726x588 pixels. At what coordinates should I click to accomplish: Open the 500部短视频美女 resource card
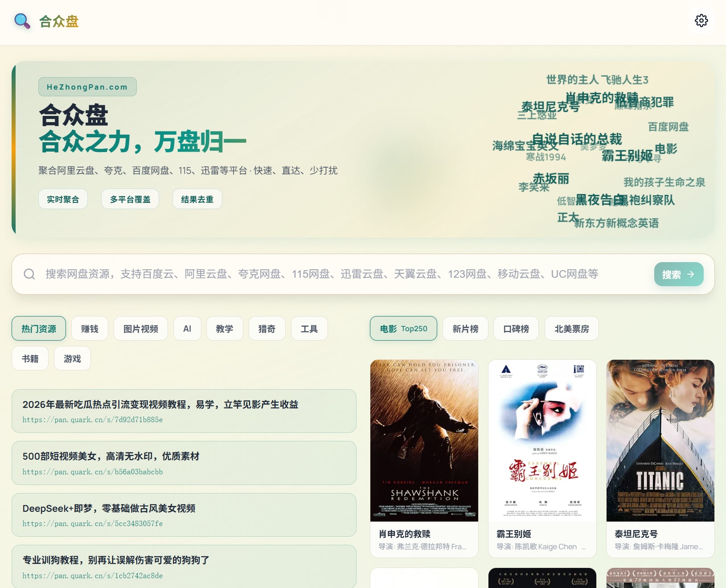click(184, 463)
